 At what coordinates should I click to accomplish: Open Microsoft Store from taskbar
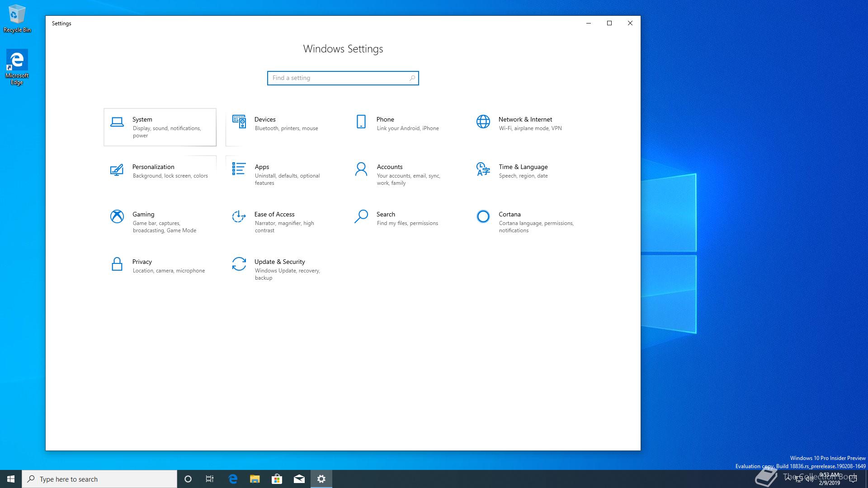pyautogui.click(x=277, y=479)
